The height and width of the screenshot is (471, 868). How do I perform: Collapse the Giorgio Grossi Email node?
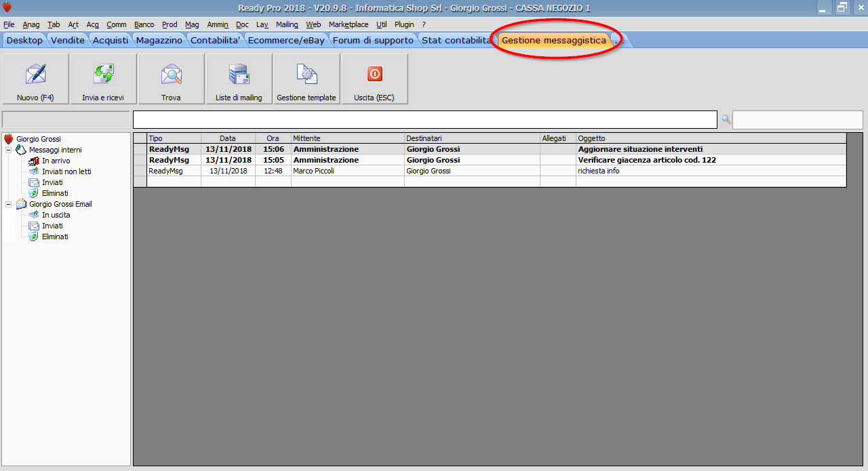(8, 204)
